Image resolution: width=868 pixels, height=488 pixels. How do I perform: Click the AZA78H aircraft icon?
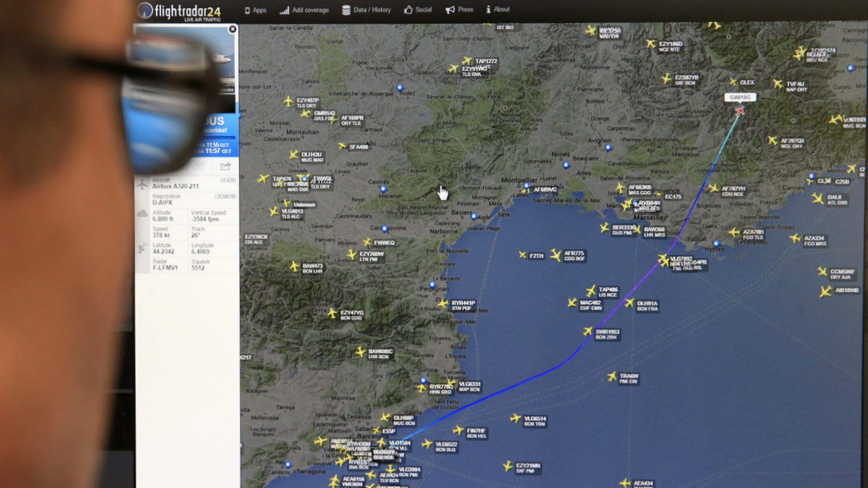click(x=734, y=233)
